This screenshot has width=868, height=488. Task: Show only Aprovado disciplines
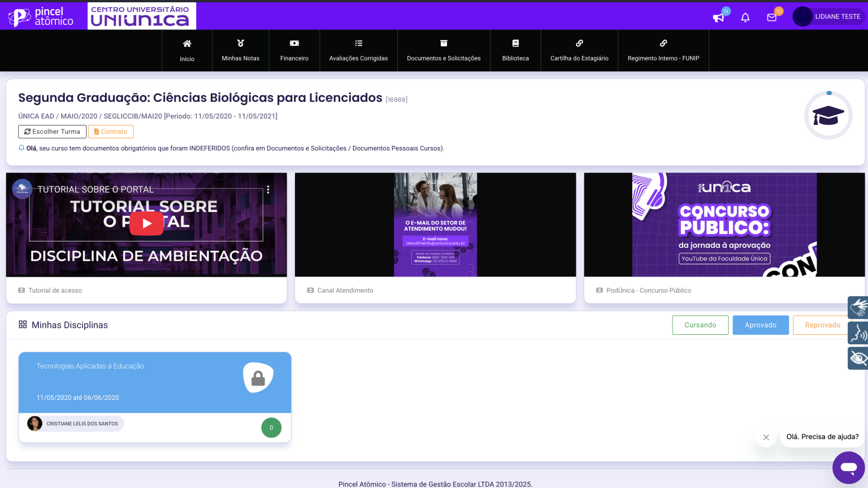click(761, 325)
